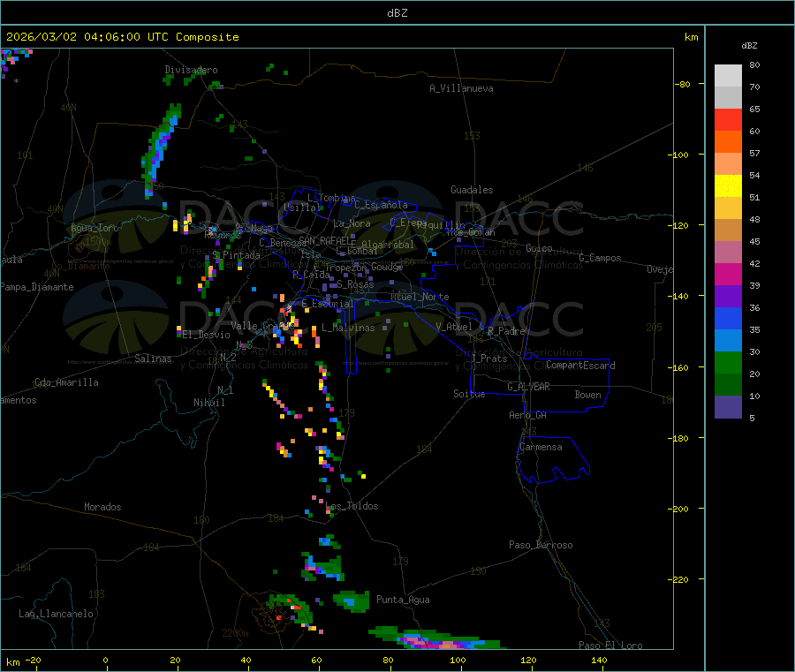Click the Divisadero map label
The height and width of the screenshot is (672, 795).
click(x=191, y=70)
